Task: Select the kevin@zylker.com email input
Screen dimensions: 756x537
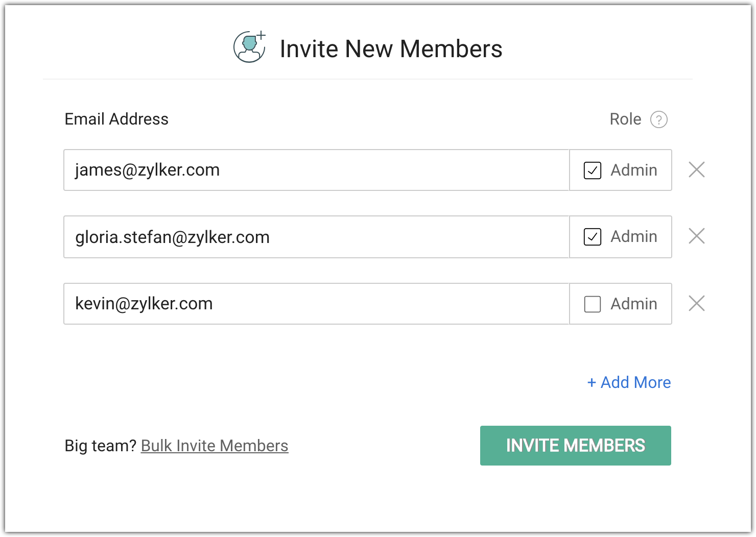Action: 316,304
